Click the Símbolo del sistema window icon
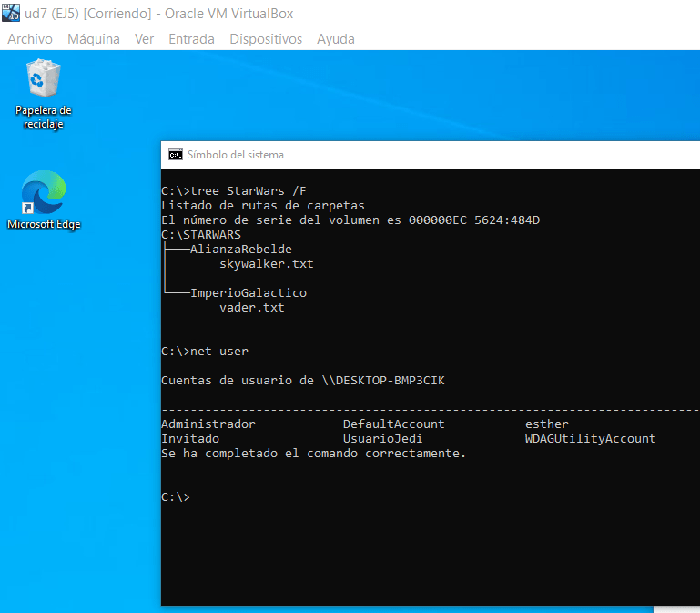The width and height of the screenshot is (700, 613). [x=176, y=155]
